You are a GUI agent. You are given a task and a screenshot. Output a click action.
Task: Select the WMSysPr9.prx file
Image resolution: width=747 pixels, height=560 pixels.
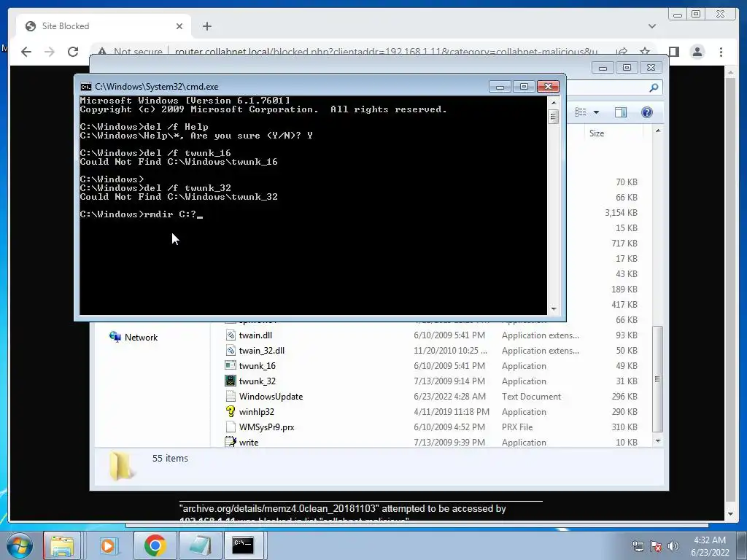(266, 427)
